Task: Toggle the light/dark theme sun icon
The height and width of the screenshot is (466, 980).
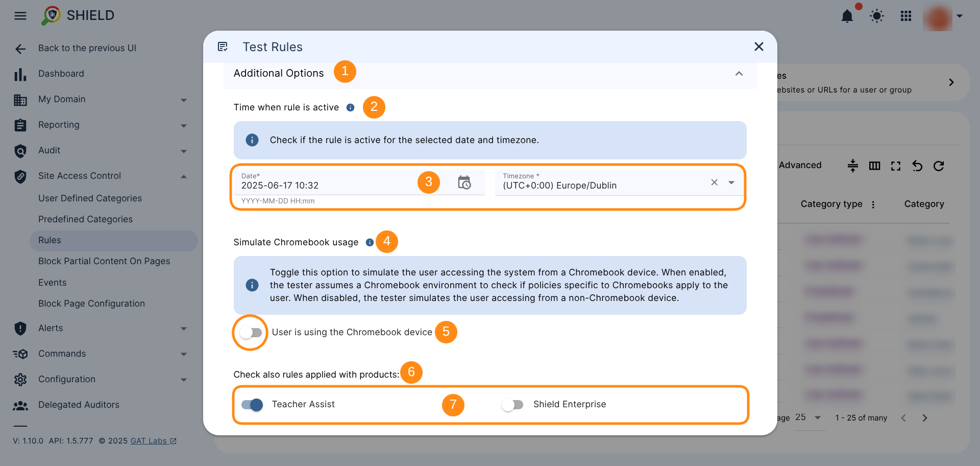Action: (x=877, y=16)
